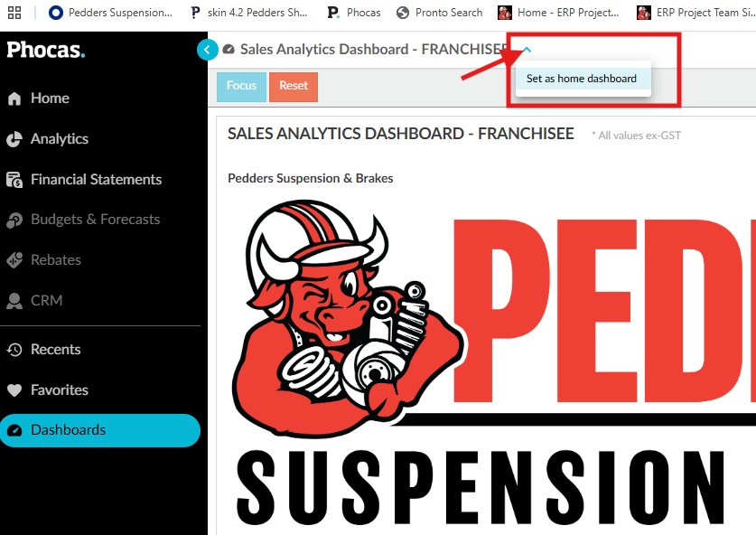Click the Pedders bull mascot image
The width and height of the screenshot is (756, 535).
click(347, 318)
